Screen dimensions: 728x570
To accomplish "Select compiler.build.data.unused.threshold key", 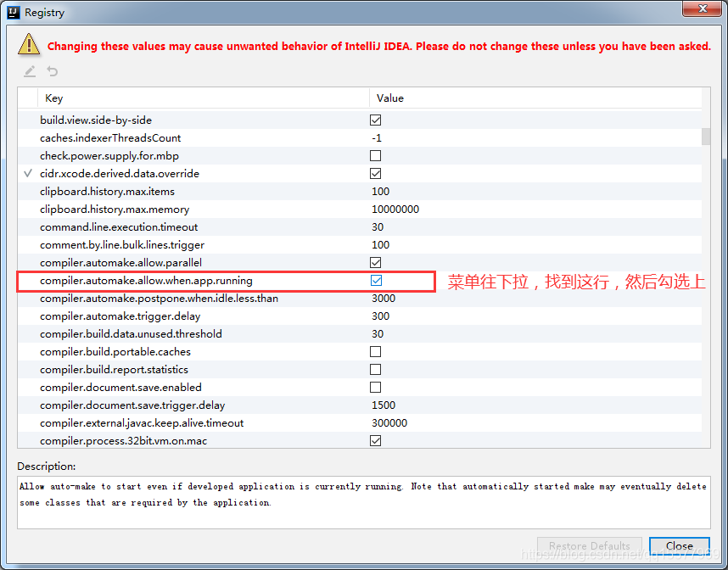I will tap(131, 333).
